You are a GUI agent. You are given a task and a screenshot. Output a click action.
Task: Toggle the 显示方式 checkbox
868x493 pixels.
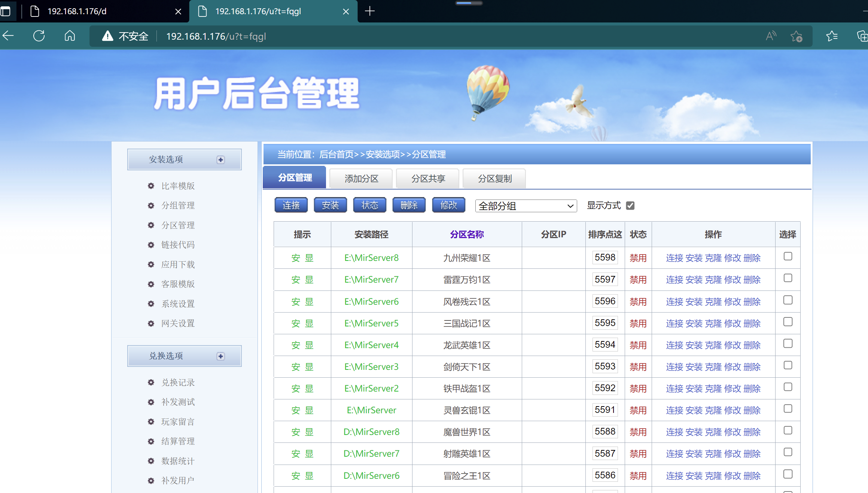(630, 206)
